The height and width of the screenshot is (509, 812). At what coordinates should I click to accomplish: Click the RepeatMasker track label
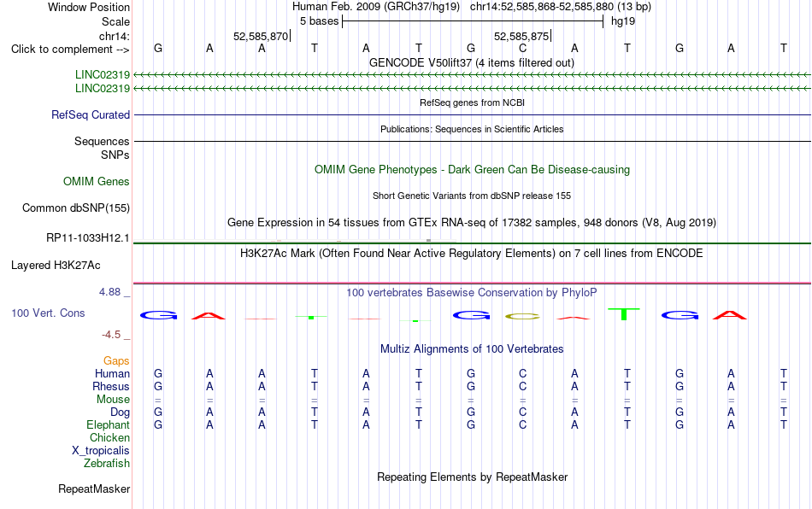click(94, 489)
